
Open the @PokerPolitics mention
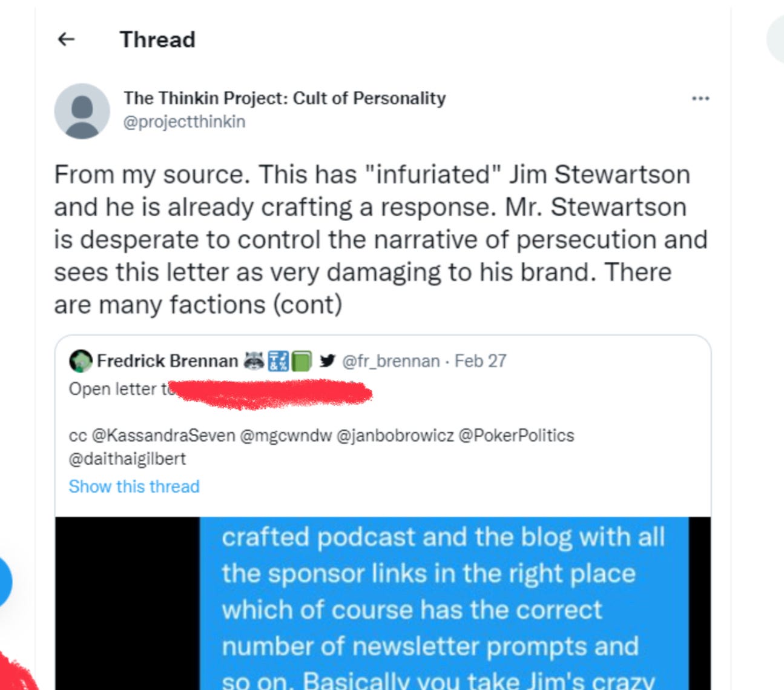[516, 436]
